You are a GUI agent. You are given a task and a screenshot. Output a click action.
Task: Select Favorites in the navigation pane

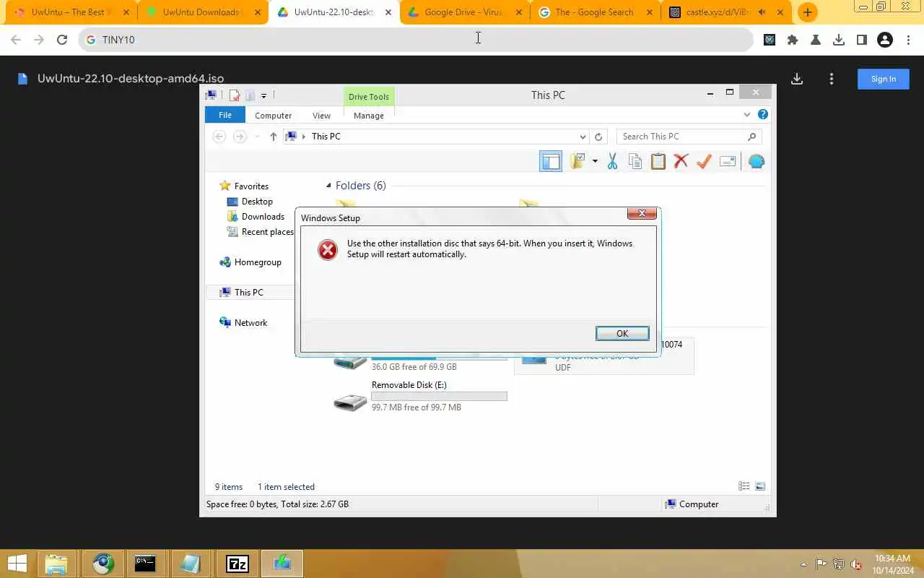click(251, 186)
